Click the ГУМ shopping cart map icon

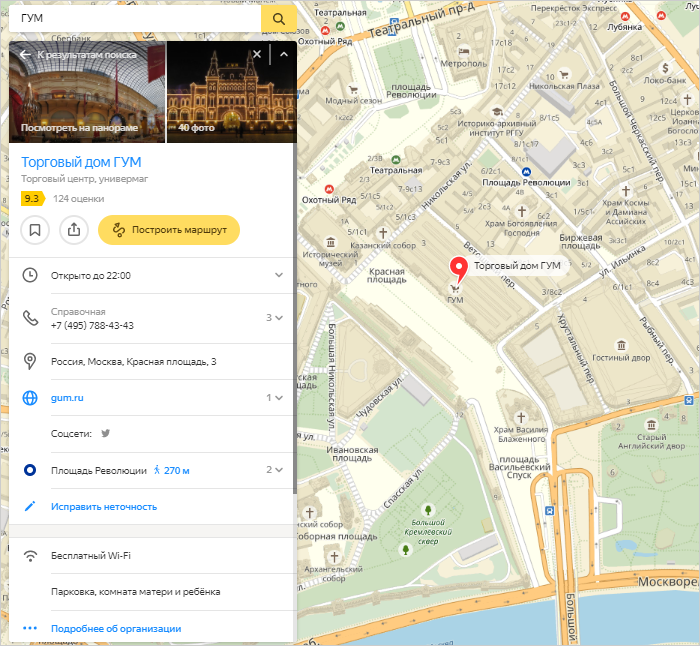(x=454, y=288)
